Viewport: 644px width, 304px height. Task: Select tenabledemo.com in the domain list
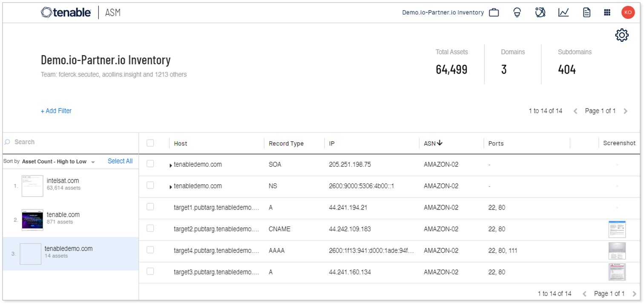[x=70, y=253]
